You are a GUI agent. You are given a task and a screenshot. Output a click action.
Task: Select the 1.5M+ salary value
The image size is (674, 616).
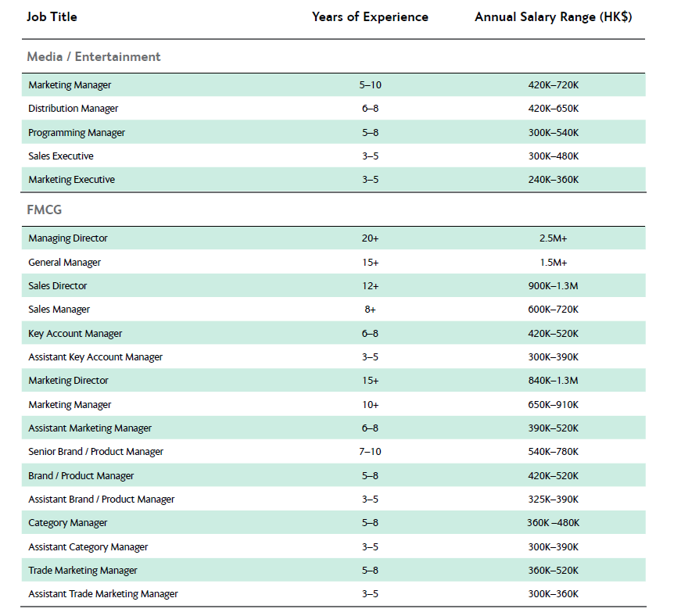554,262
